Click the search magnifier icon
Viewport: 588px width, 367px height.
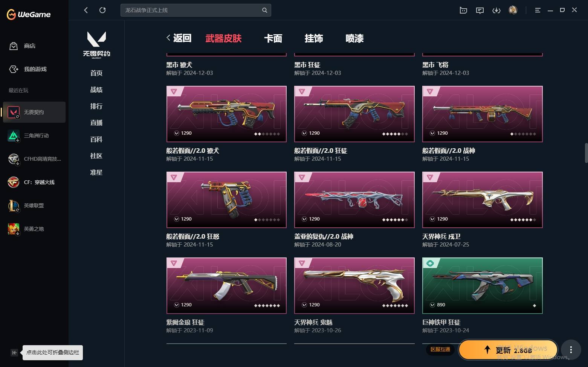click(x=264, y=10)
